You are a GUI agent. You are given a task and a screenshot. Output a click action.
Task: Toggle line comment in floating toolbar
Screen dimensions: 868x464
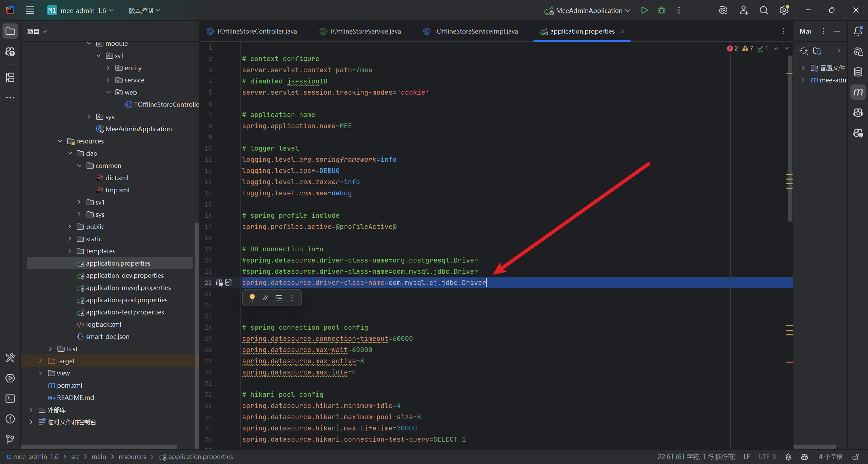[x=265, y=298]
